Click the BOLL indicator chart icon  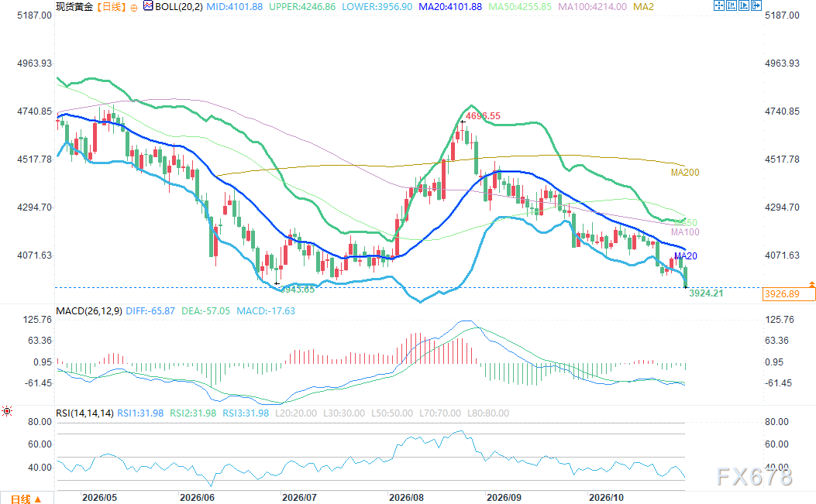point(148,6)
